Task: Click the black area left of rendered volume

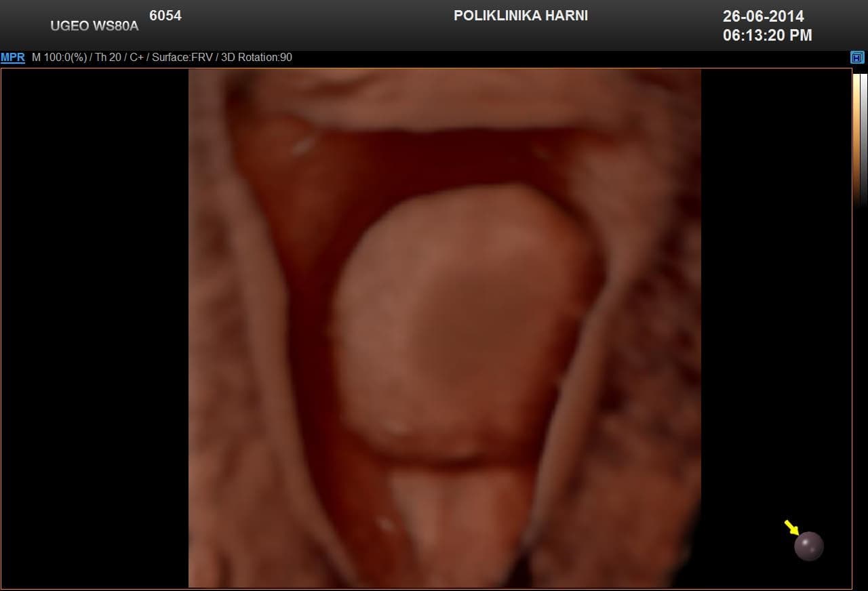Action: [x=95, y=325]
